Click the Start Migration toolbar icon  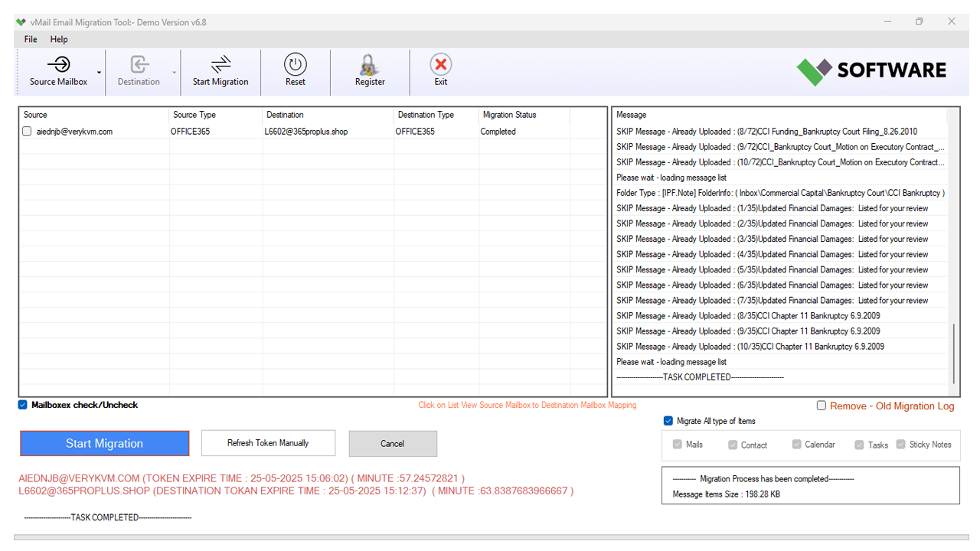[220, 64]
